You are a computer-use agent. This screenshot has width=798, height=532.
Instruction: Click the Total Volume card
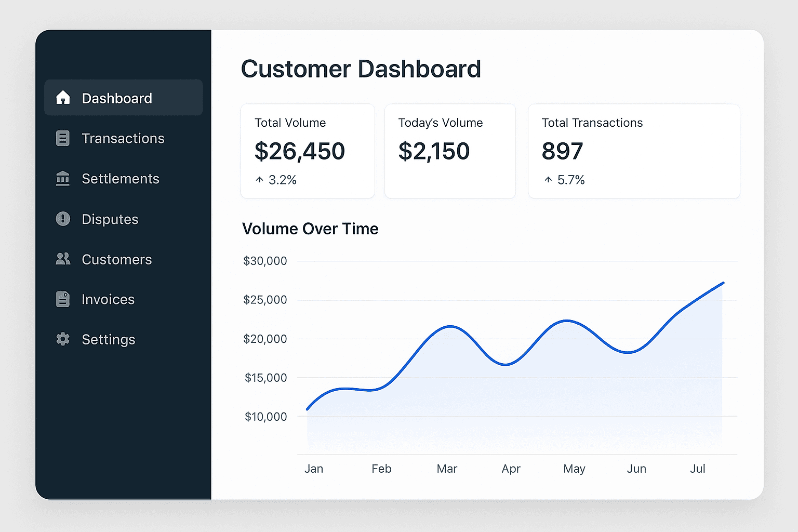point(308,151)
